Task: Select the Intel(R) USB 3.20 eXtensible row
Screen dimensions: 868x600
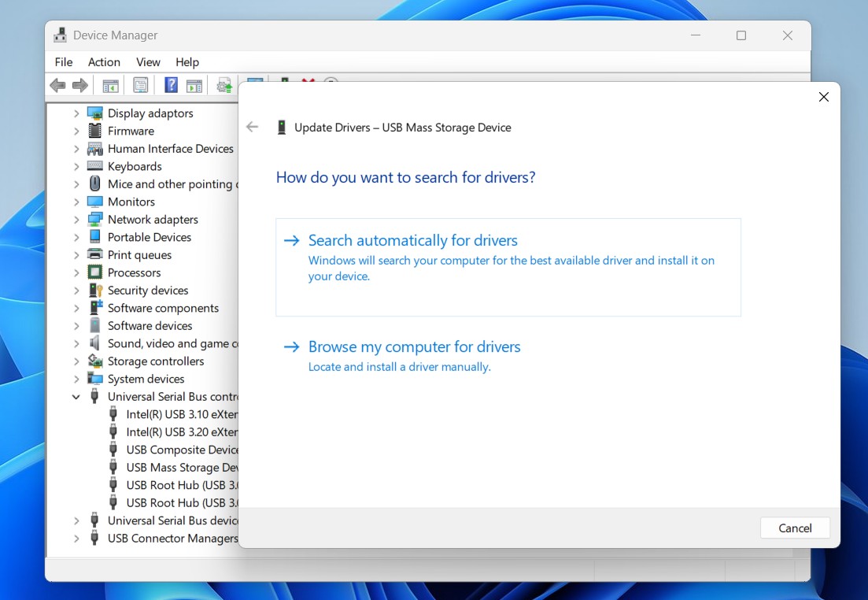Action: point(182,432)
